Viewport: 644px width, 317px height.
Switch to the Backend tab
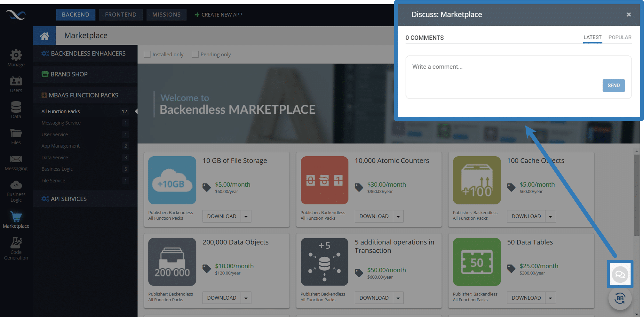pyautogui.click(x=76, y=15)
